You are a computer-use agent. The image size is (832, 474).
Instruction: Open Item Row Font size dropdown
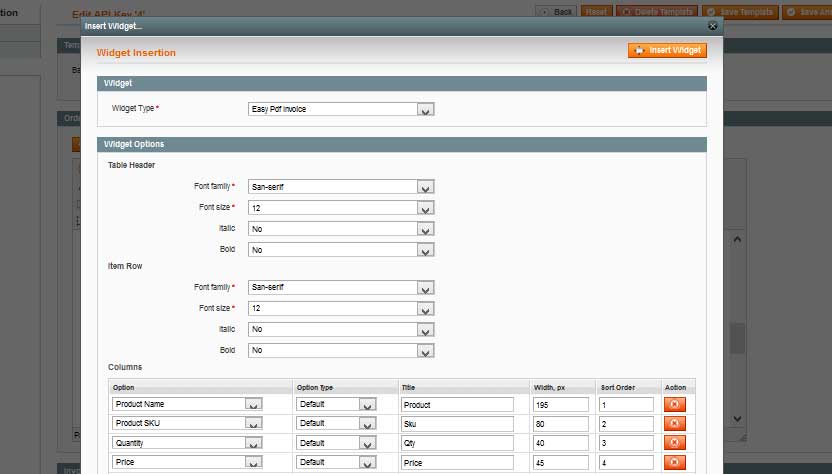point(341,308)
